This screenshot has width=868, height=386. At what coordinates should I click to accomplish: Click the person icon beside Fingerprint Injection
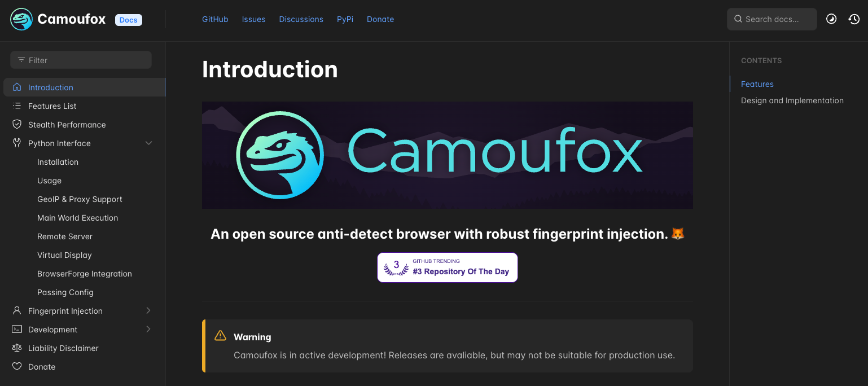coord(17,310)
